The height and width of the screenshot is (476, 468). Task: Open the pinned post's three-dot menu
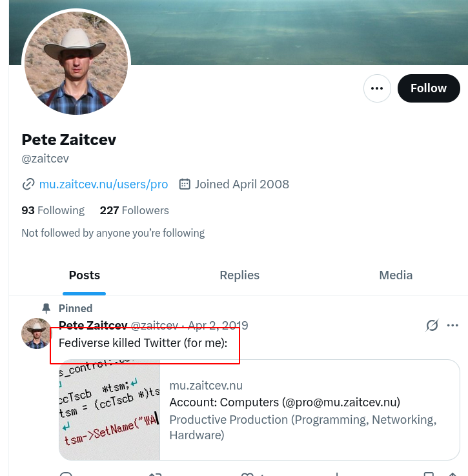[453, 326]
